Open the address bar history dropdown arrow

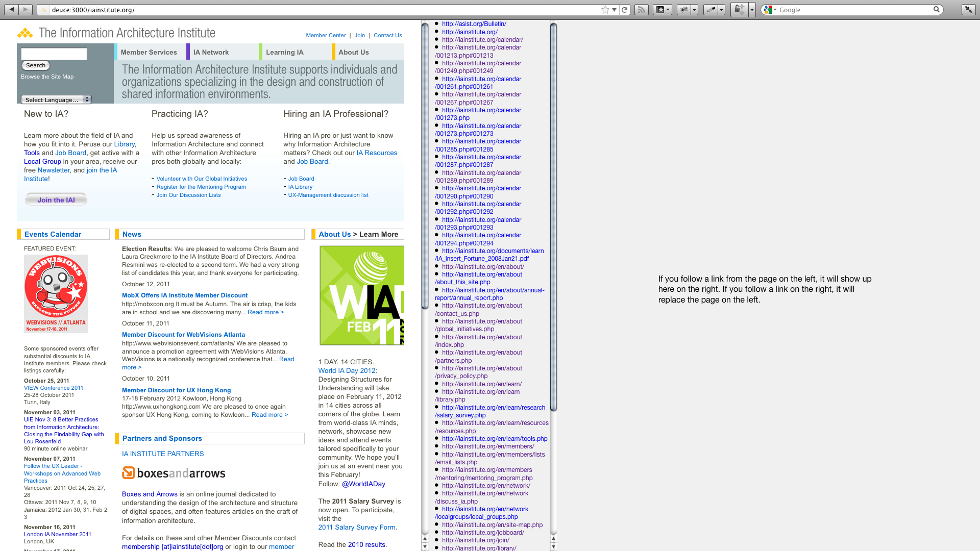pyautogui.click(x=615, y=10)
